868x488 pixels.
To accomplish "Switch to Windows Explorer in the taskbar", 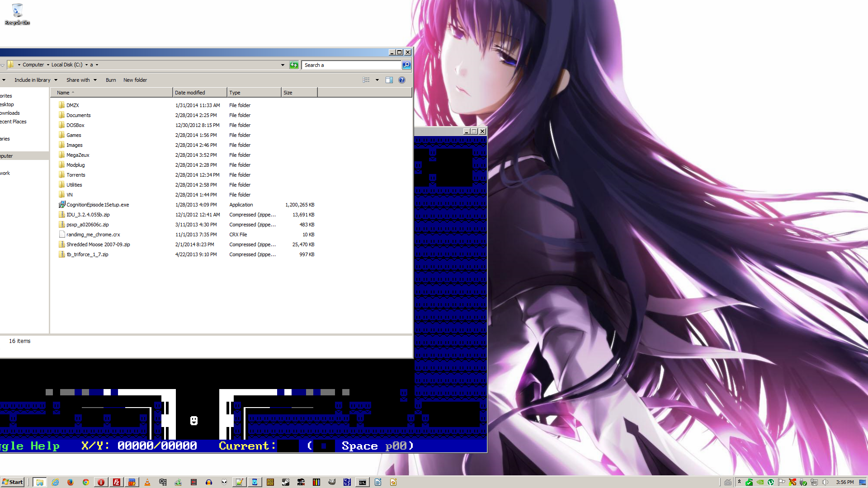I will [40, 482].
